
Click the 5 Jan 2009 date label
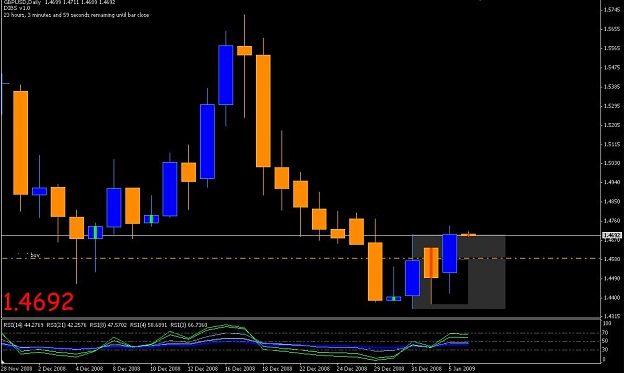coord(462,369)
